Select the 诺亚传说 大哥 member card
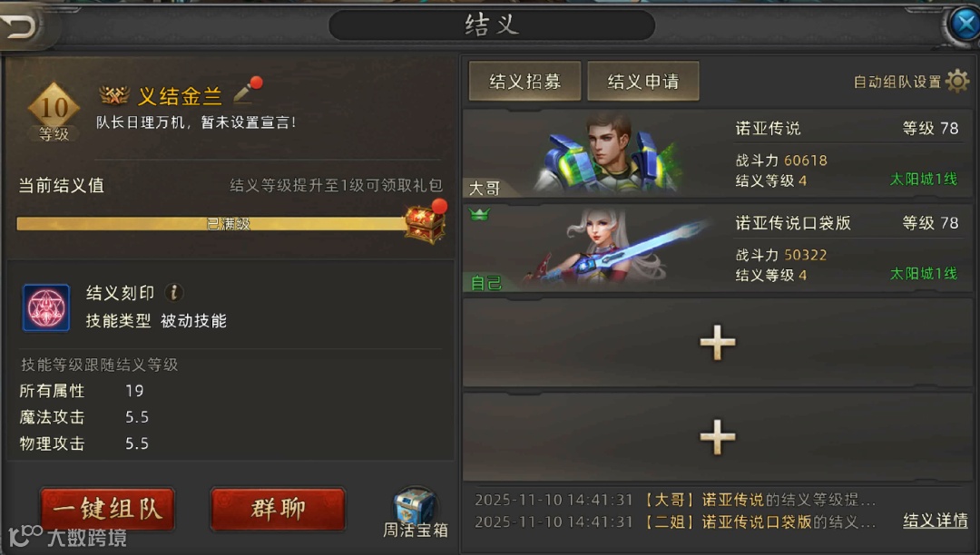 click(x=718, y=153)
